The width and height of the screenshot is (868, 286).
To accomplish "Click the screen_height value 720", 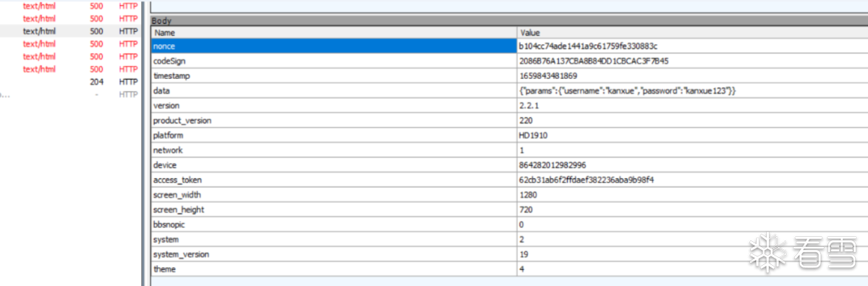I will tap(526, 209).
